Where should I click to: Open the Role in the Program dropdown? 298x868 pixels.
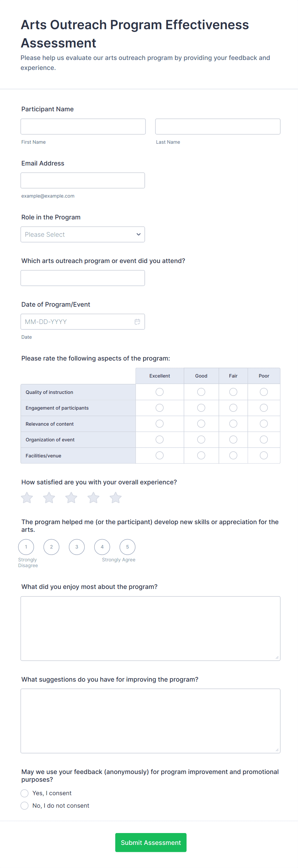pyautogui.click(x=82, y=234)
